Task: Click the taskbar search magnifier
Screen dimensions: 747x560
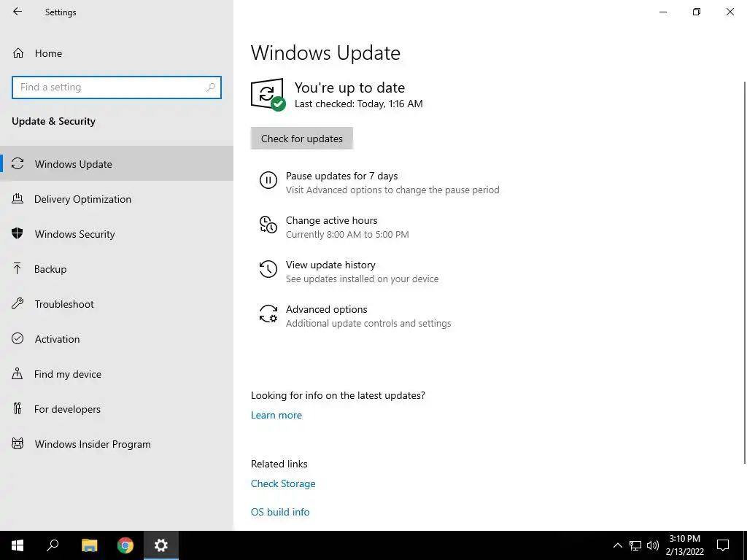Action: pyautogui.click(x=53, y=545)
